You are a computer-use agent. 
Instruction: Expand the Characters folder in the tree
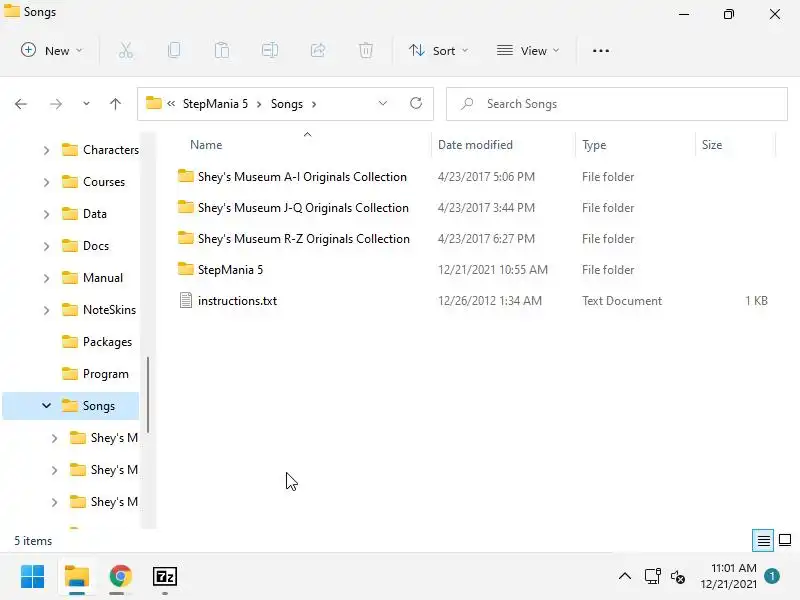46,150
